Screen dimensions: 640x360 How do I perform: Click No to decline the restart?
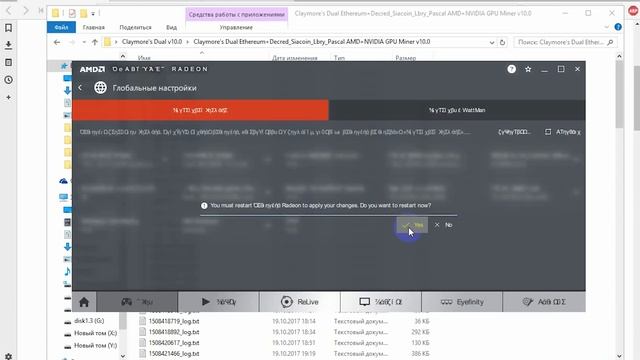coord(444,225)
